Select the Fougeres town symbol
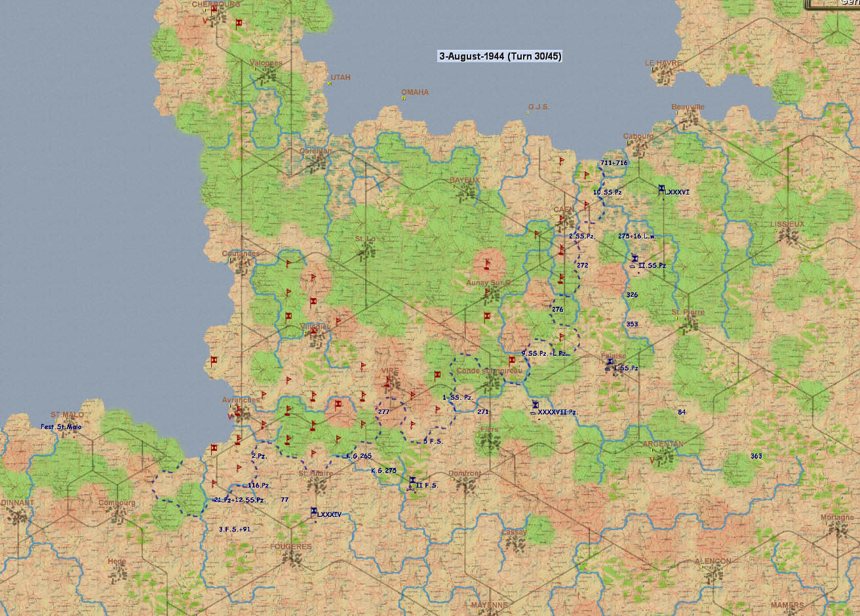 tap(291, 559)
